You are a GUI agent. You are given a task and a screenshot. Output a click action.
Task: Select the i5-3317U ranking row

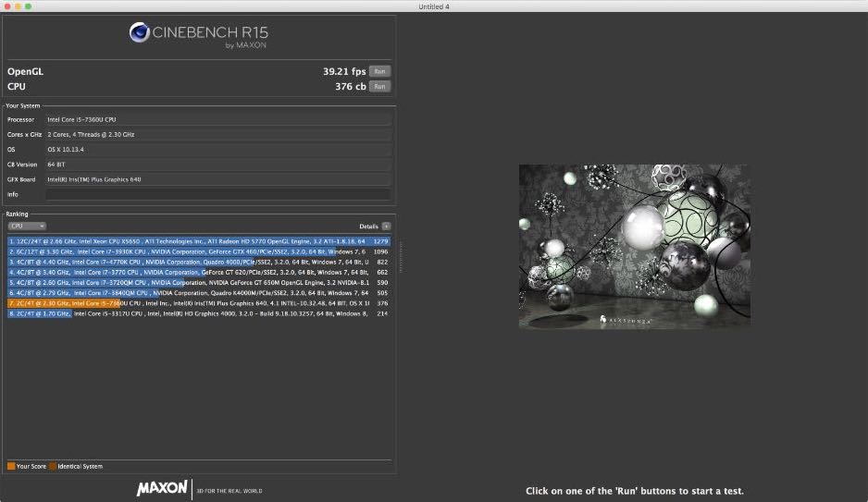point(198,313)
